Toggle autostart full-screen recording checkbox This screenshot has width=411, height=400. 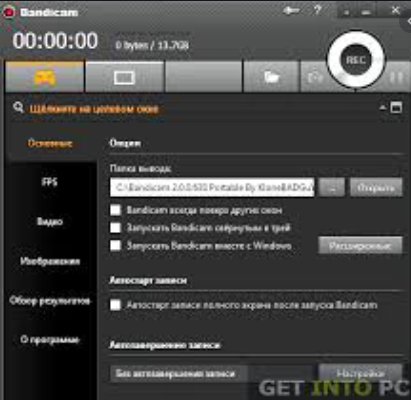115,305
